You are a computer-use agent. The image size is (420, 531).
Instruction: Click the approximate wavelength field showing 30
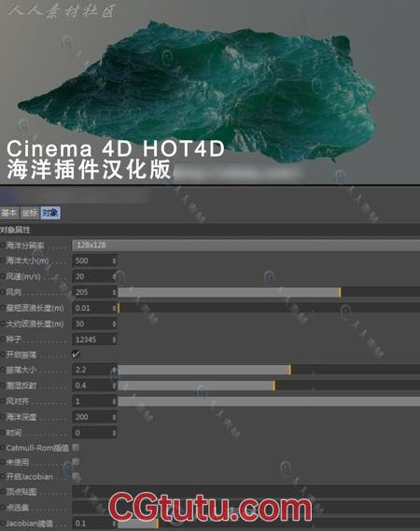tap(92, 324)
